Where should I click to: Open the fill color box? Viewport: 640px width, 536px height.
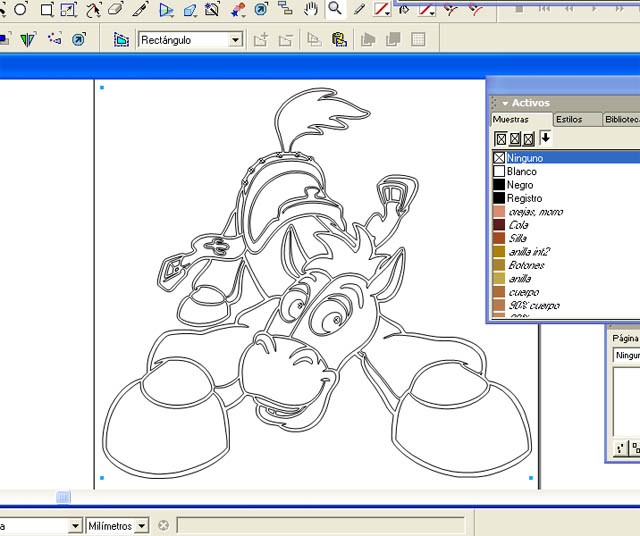tap(426, 9)
